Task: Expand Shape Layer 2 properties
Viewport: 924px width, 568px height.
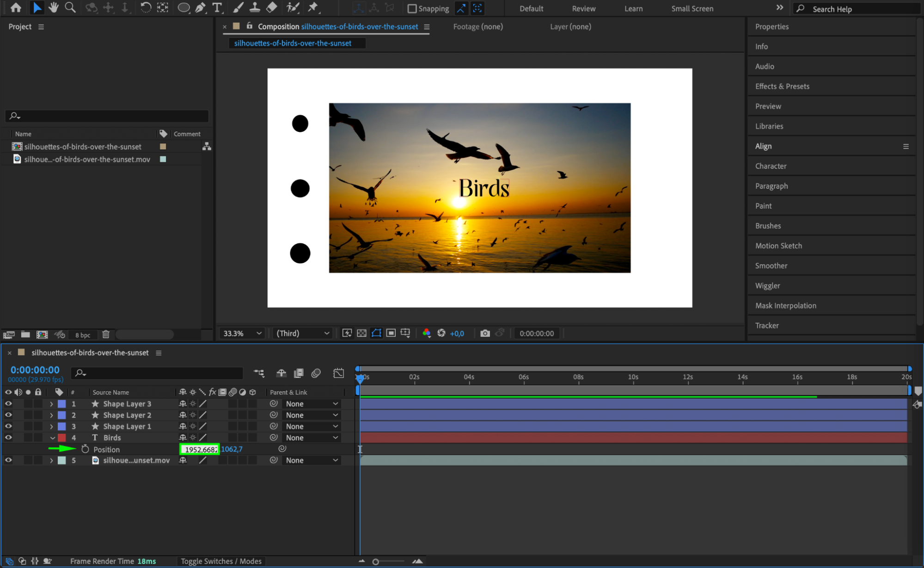Action: pos(51,415)
